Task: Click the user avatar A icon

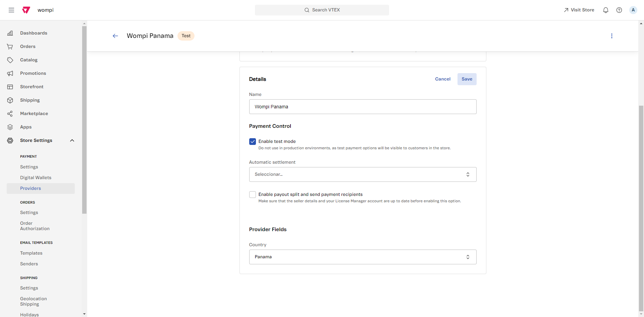Action: 633,10
